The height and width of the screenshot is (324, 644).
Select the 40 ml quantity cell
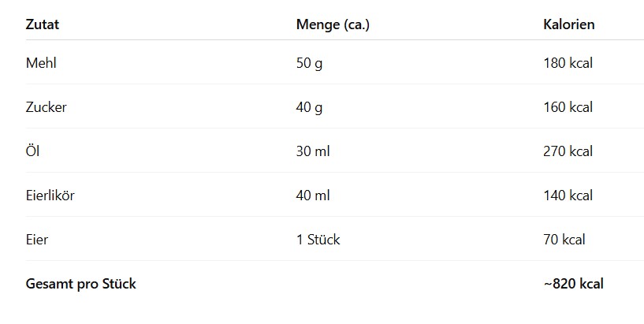click(312, 196)
